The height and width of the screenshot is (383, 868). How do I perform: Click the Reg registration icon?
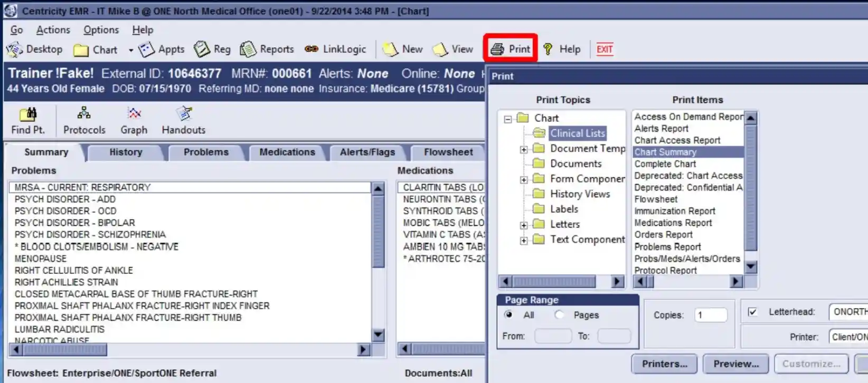(x=202, y=50)
